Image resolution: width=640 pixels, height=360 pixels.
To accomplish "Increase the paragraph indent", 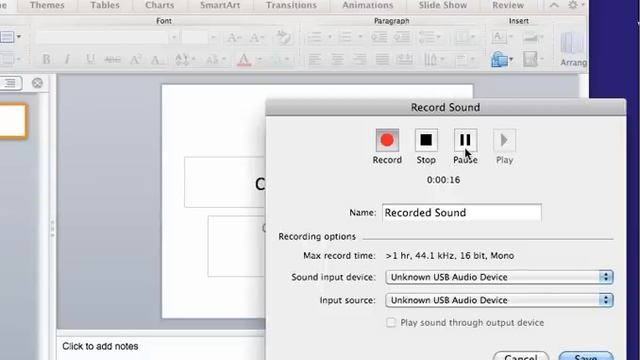I will (x=402, y=38).
